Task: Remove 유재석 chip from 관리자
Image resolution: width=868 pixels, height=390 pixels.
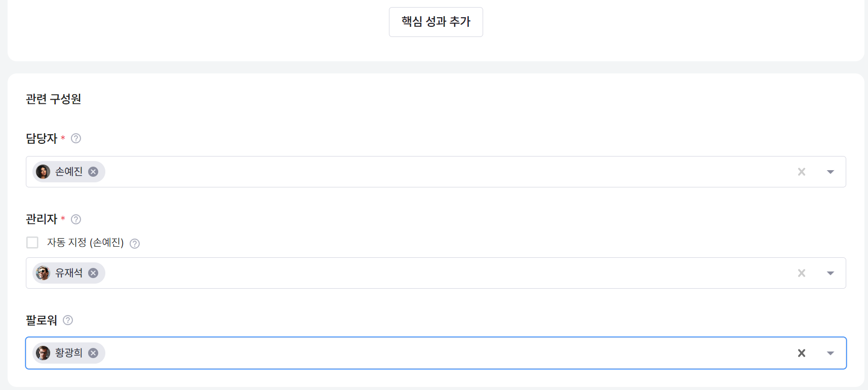Action: click(93, 273)
